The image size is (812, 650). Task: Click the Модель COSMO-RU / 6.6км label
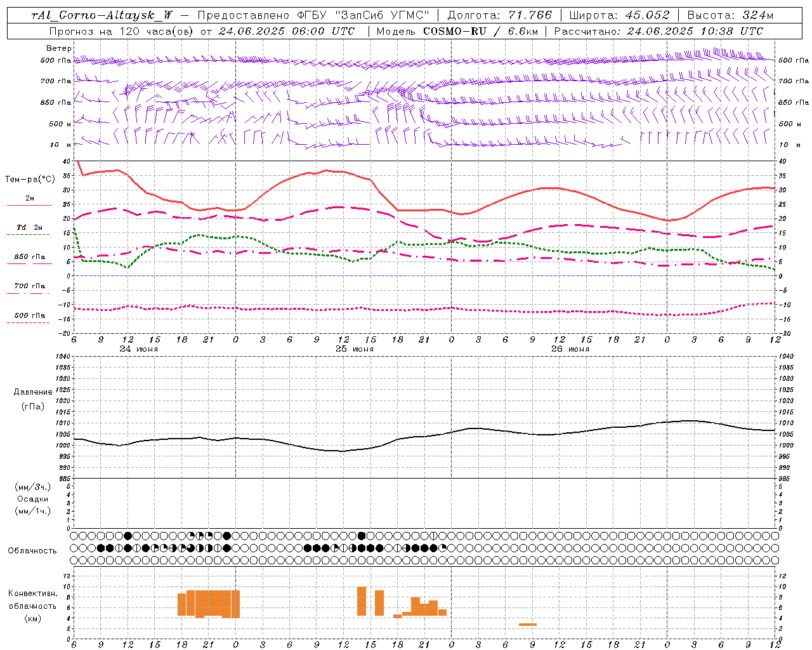click(456, 31)
